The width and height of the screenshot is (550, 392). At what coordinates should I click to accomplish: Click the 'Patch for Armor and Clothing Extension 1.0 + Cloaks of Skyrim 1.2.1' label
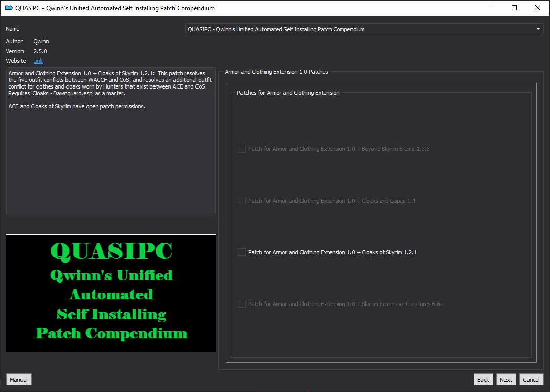(333, 252)
